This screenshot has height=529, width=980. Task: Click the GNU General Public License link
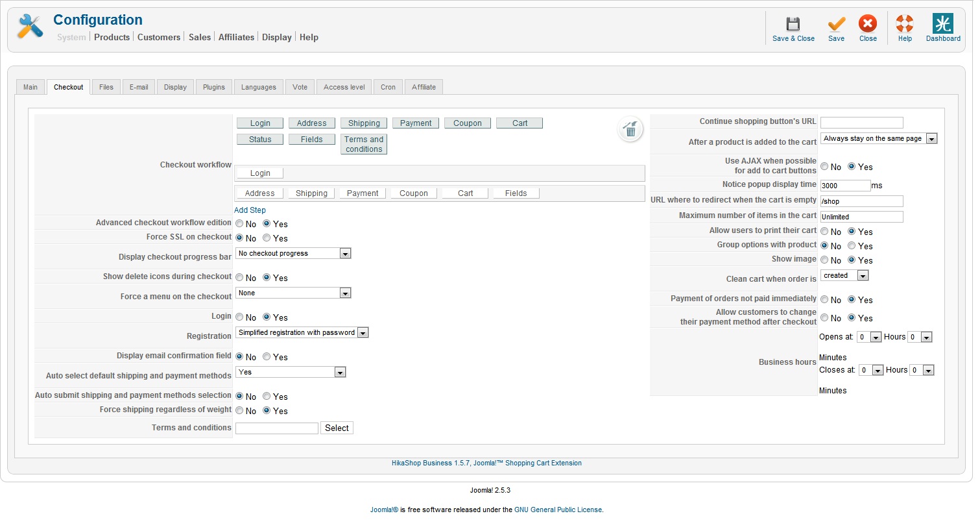558,510
